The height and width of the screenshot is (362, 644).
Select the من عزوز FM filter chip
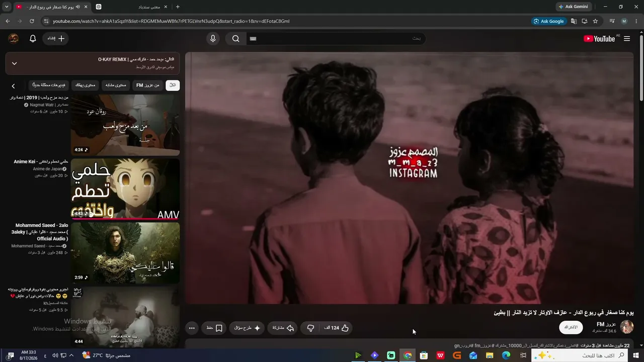pyautogui.click(x=148, y=85)
